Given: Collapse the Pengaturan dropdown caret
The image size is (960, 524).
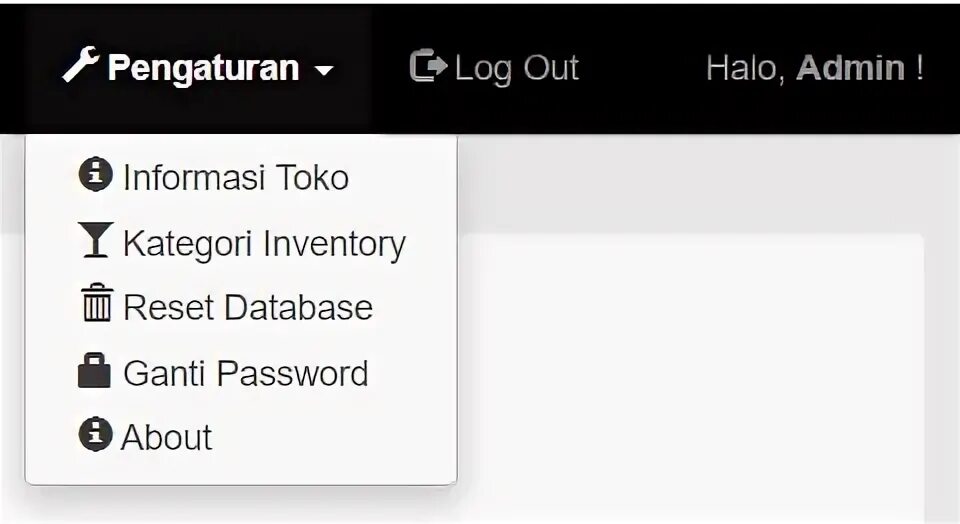Looking at the screenshot, I should pos(322,71).
